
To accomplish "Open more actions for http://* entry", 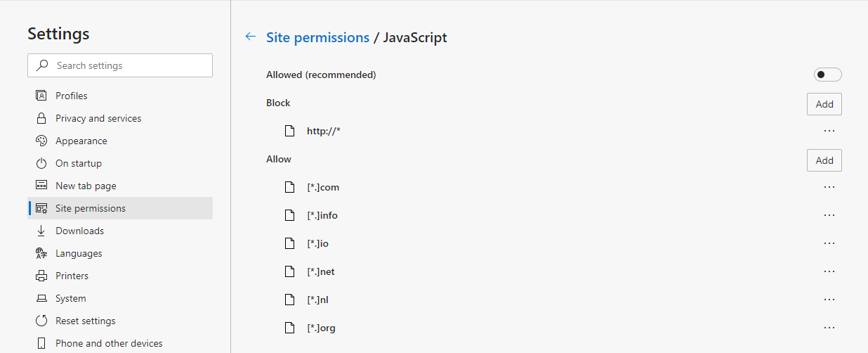I will (x=829, y=131).
